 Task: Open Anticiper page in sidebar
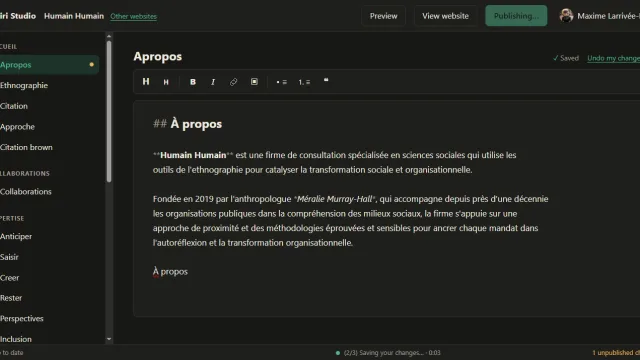click(16, 236)
